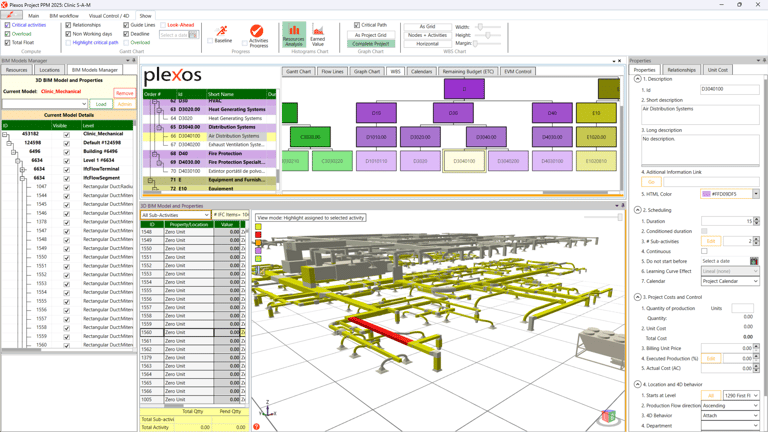Toggle the Graph Chart Critical Path checkbox

coord(357,25)
